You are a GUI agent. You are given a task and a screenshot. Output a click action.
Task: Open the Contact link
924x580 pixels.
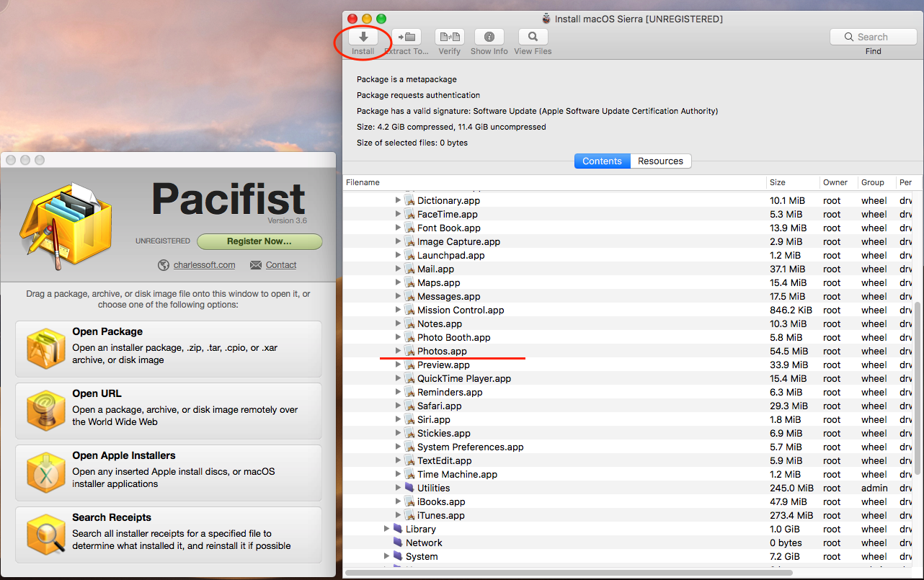tap(281, 265)
